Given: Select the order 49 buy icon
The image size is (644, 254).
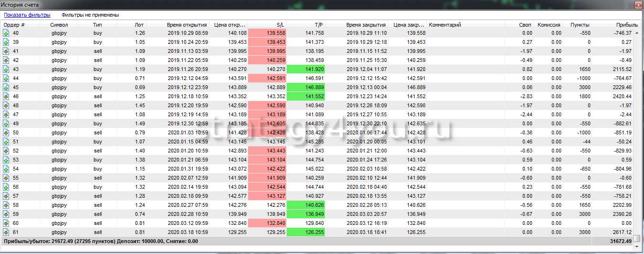Looking at the screenshot, I should tap(6, 124).
